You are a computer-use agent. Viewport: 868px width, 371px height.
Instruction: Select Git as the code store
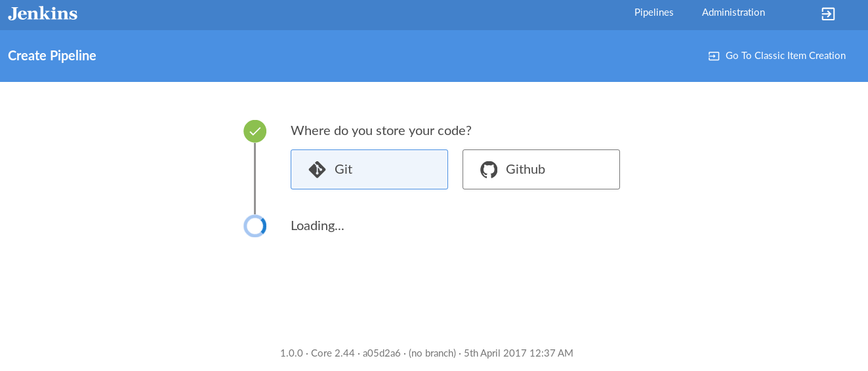[x=369, y=169]
